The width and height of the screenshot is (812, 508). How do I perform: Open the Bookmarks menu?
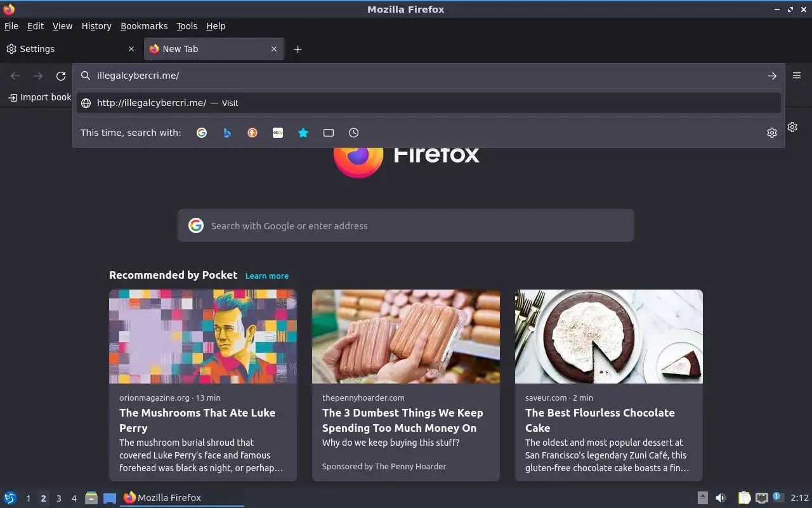point(144,26)
